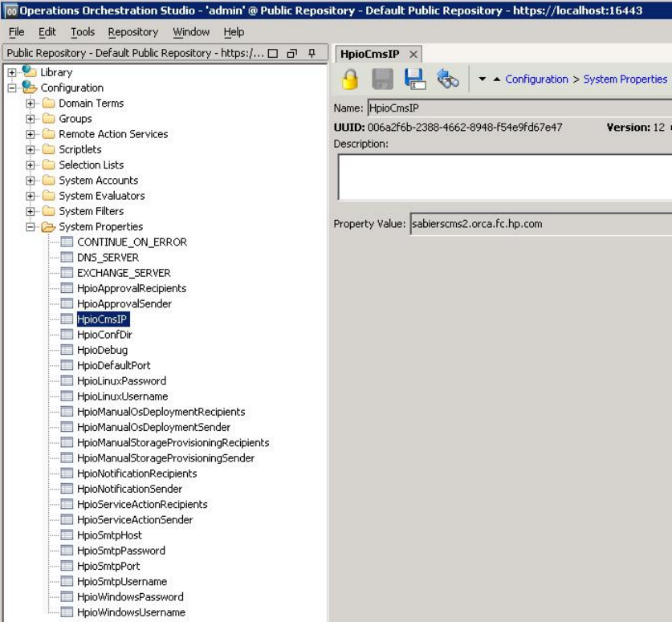
Task: Pin the Public Repository panel
Action: pyautogui.click(x=312, y=54)
